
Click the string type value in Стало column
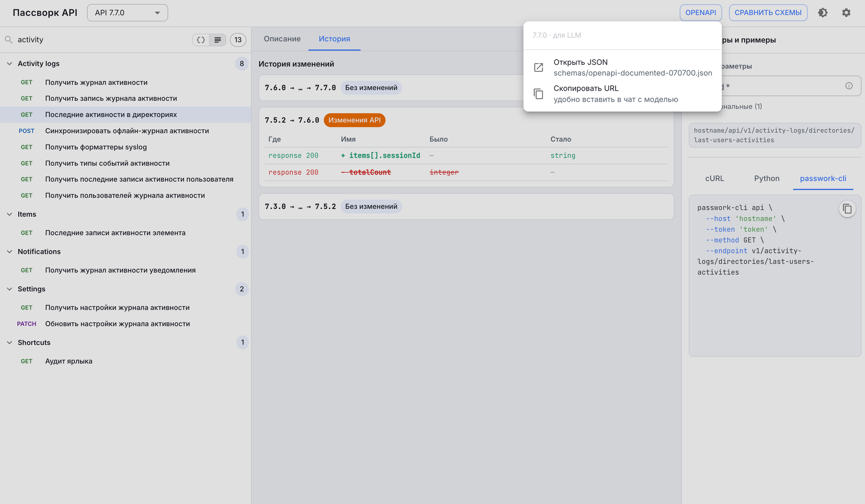click(x=563, y=156)
